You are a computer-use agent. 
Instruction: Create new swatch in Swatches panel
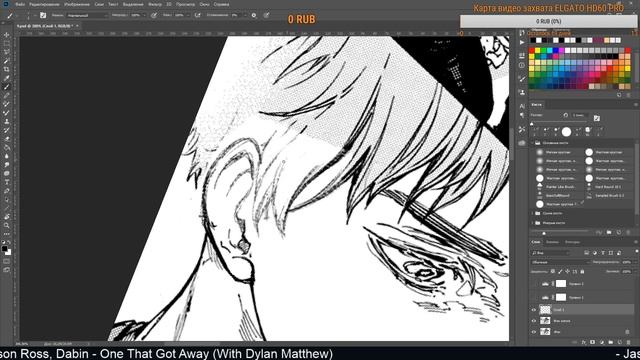click(619, 95)
